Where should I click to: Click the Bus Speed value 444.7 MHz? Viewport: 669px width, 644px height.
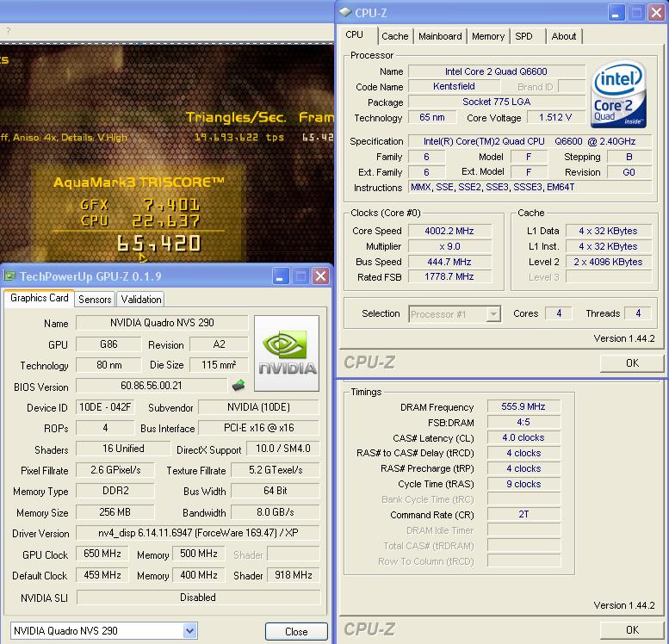point(449,262)
